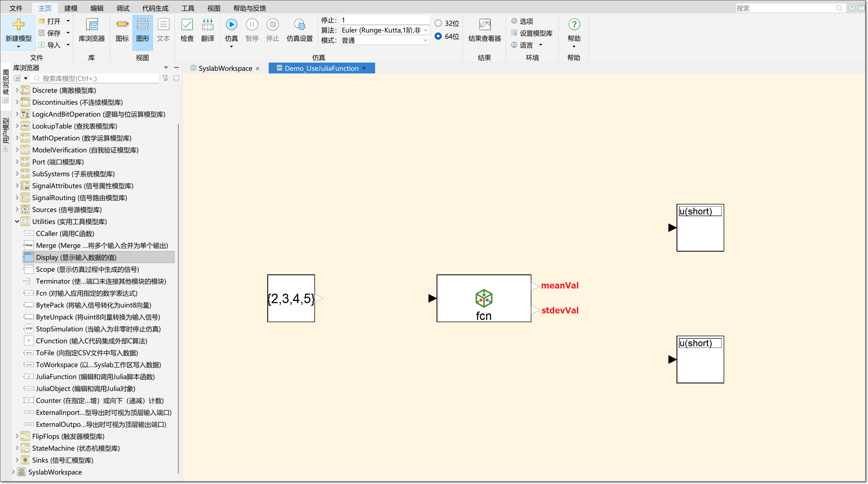
Task: Click the 新建模型 new model icon
Action: pos(18,25)
